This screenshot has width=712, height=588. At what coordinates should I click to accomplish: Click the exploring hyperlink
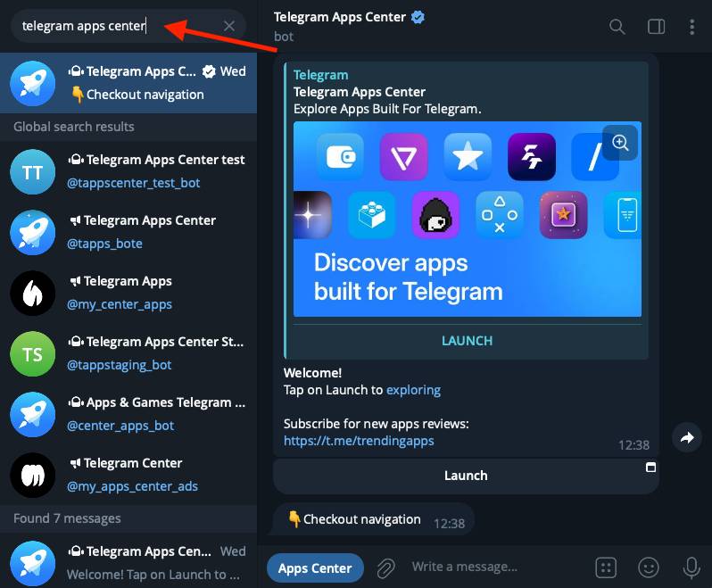pos(413,390)
